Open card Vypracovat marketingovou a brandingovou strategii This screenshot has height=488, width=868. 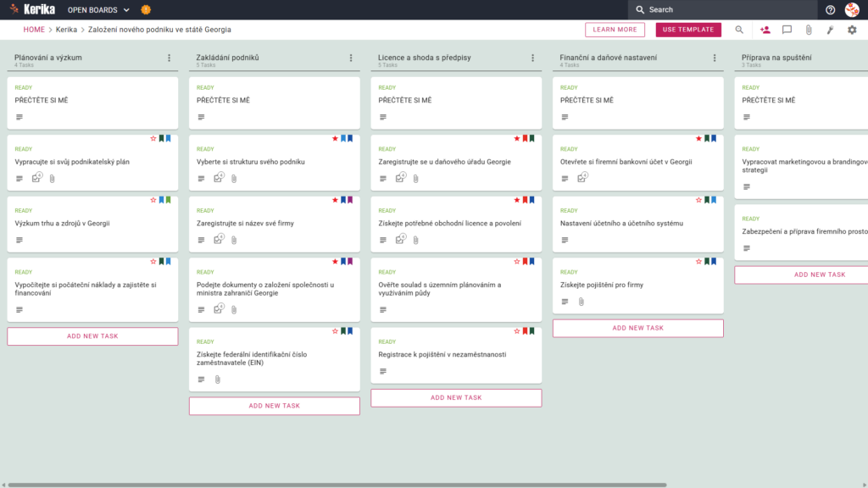[x=802, y=167]
